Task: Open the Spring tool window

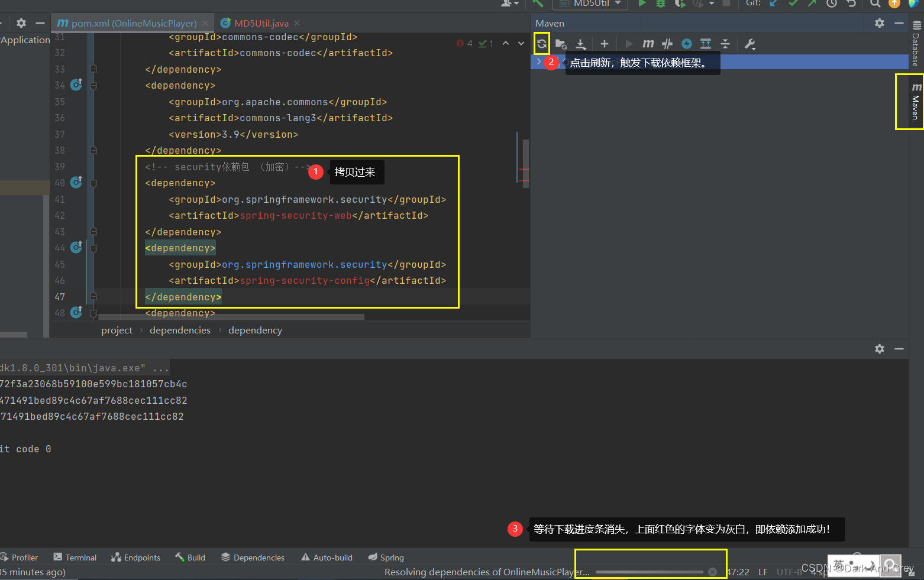Action: 386,558
